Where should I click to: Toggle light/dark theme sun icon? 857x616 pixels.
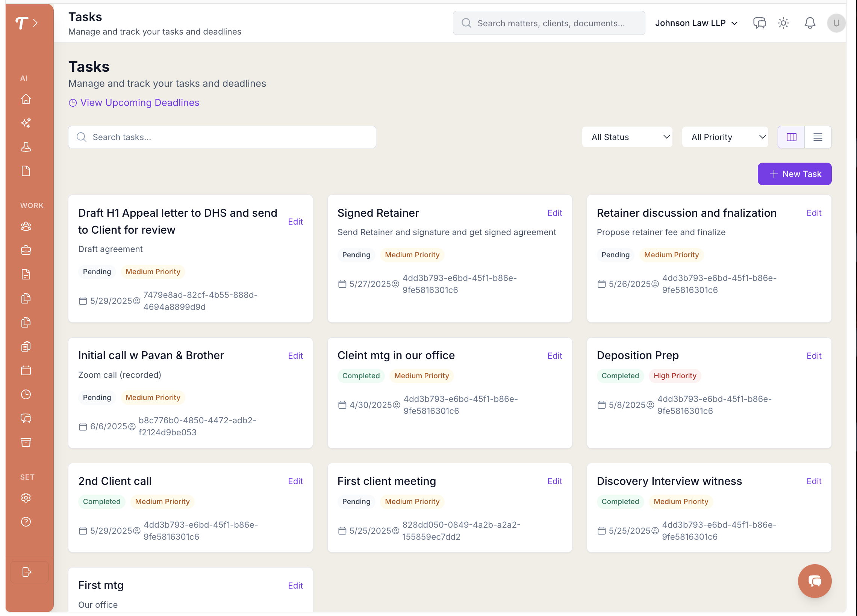pos(783,23)
